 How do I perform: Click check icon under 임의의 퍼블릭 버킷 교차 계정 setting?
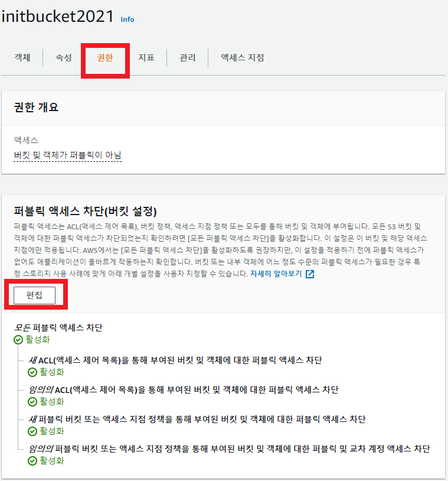pos(32,461)
